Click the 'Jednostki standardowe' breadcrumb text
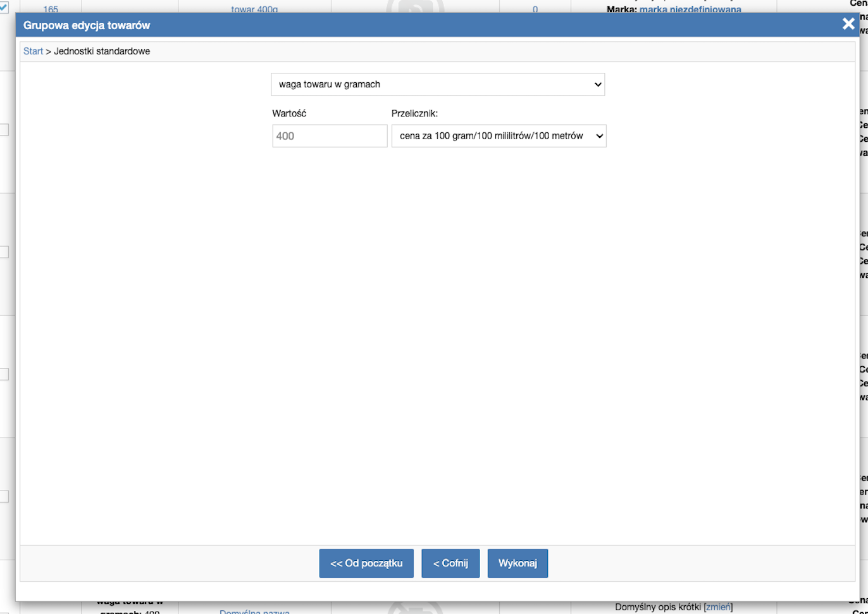Viewport: 868px width, 614px height. tap(102, 51)
